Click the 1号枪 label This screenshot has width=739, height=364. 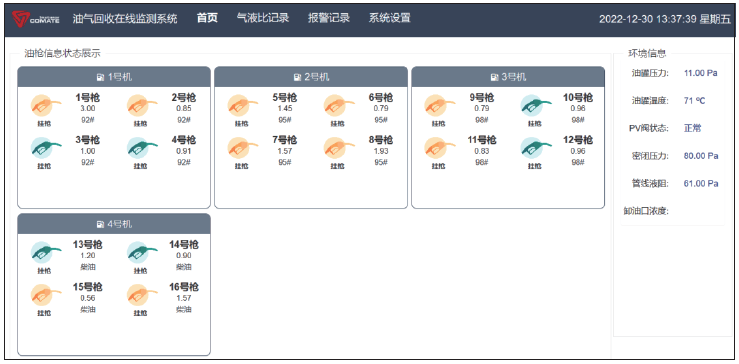coord(88,98)
